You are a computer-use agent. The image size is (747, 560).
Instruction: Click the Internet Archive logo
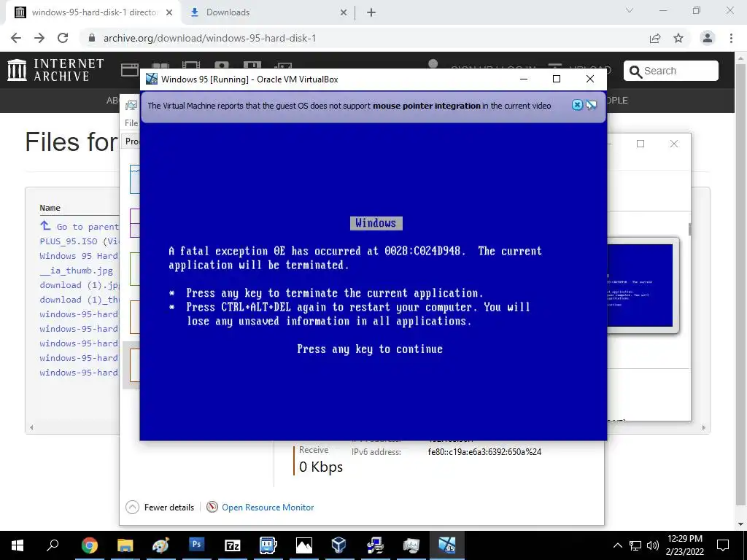[x=55, y=70]
